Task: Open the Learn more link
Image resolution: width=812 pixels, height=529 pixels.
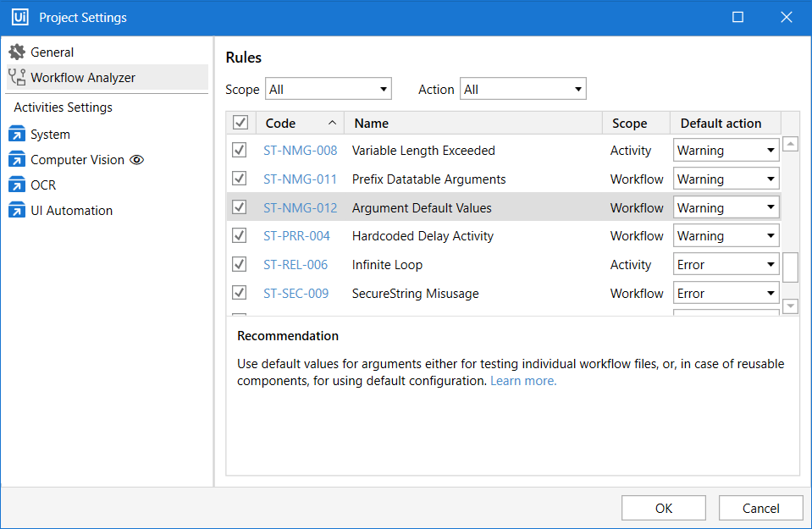Action: point(523,381)
